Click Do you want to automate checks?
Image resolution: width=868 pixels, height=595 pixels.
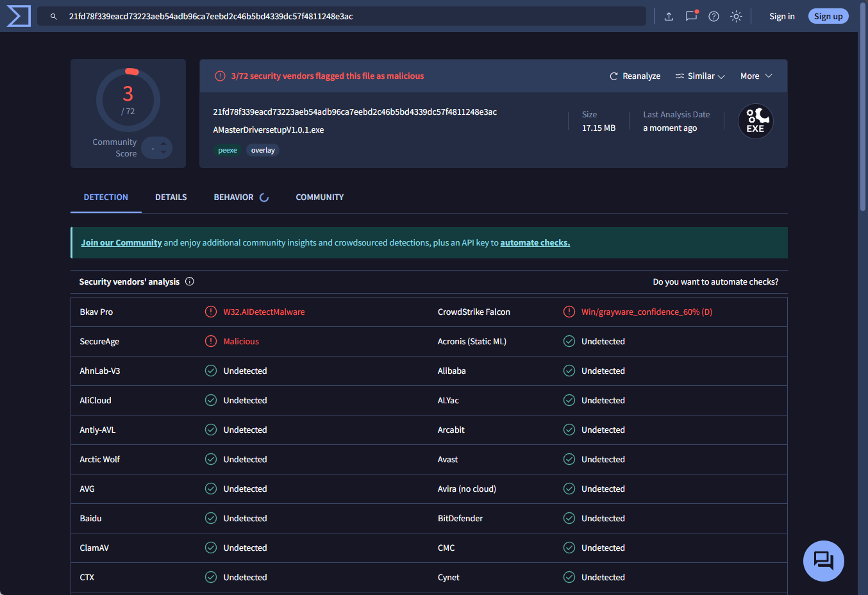click(x=715, y=282)
